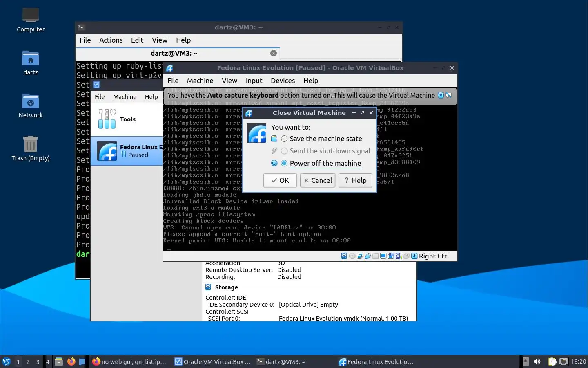Open Input menu in Fedora VM window
Viewport: 588px width, 368px height.
tap(254, 81)
